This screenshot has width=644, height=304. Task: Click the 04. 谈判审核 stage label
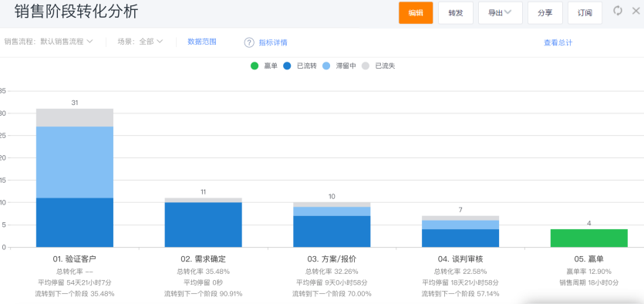pyautogui.click(x=460, y=259)
